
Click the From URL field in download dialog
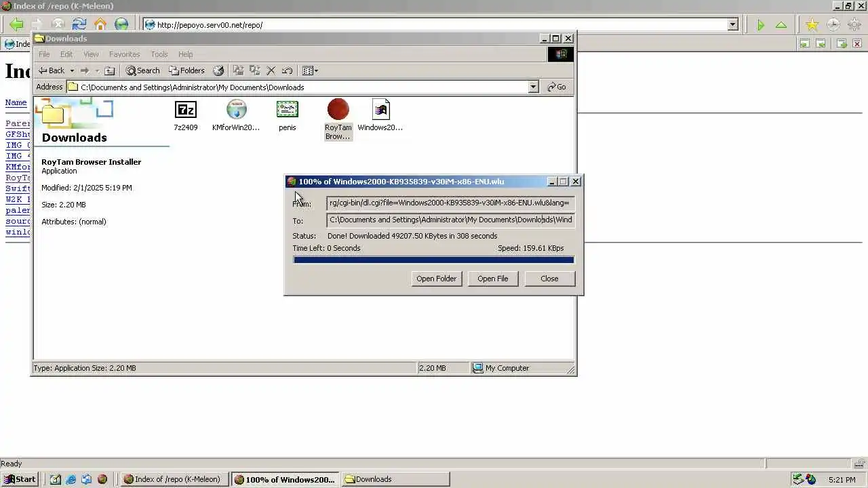(x=450, y=203)
